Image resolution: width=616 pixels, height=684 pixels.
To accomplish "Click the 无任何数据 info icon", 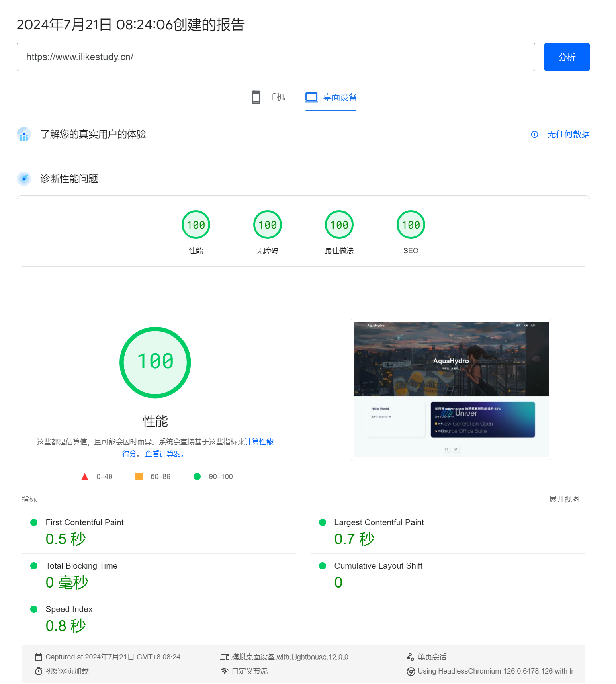I will click(534, 135).
